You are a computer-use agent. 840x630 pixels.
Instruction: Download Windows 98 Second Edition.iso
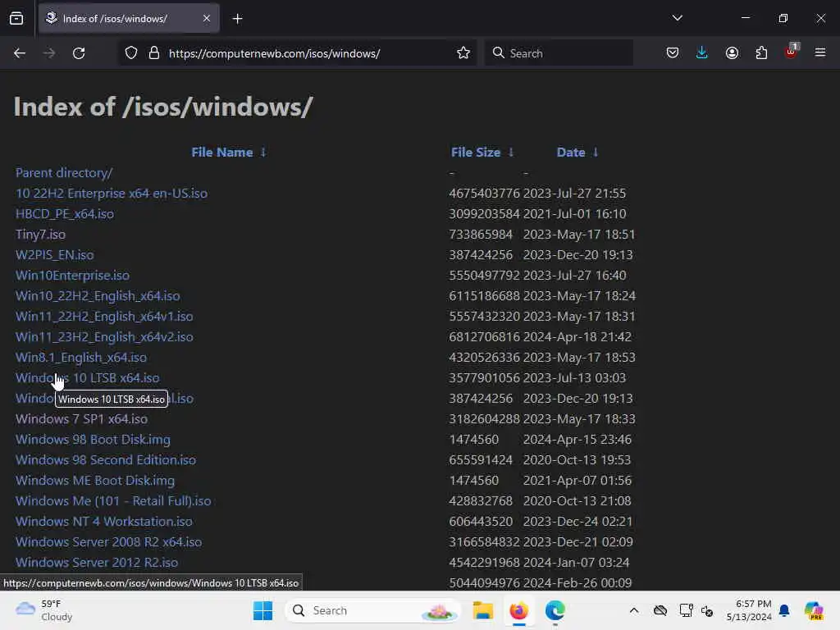pos(106,460)
